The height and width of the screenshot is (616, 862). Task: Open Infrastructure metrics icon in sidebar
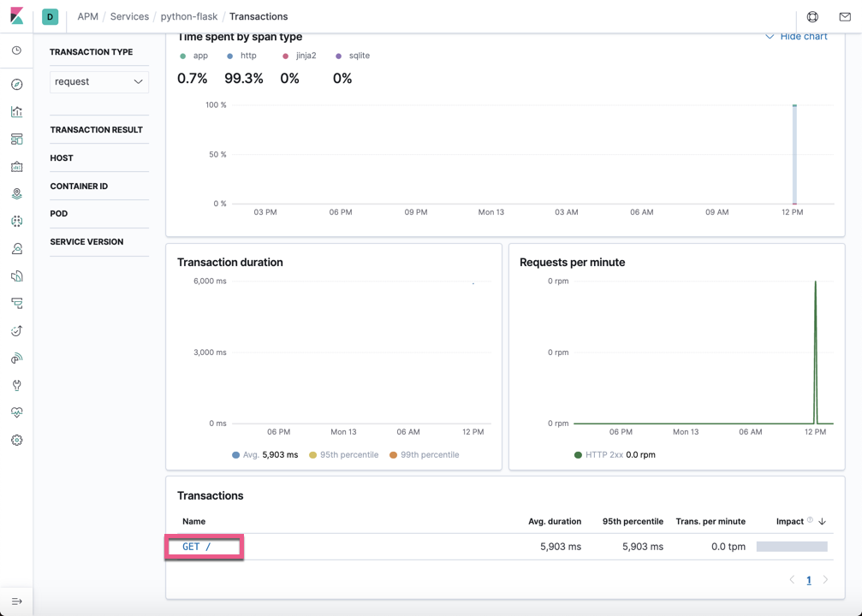point(17,248)
